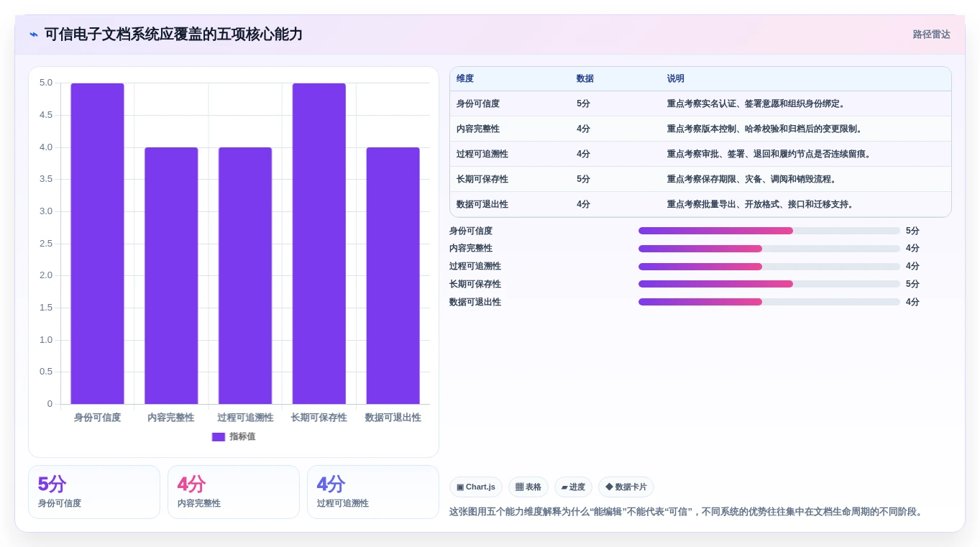Click the 过程可追溯性 progress bar
Viewport: 980px width, 547px height.
pos(769,267)
